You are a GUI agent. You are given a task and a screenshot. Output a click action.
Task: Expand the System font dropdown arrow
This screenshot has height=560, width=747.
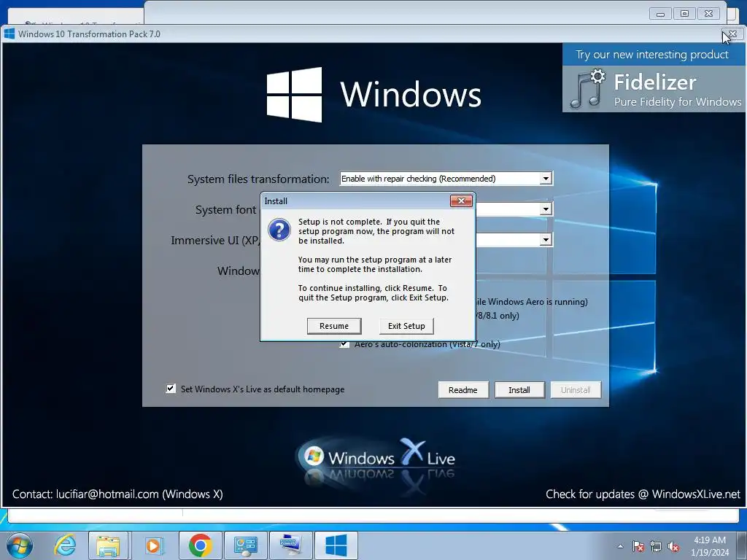pos(546,209)
